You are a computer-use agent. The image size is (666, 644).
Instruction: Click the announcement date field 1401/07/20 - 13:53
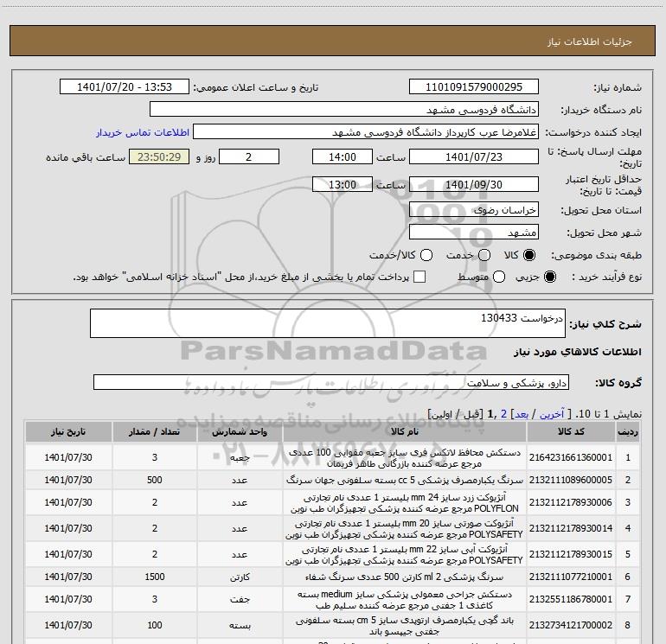(125, 87)
